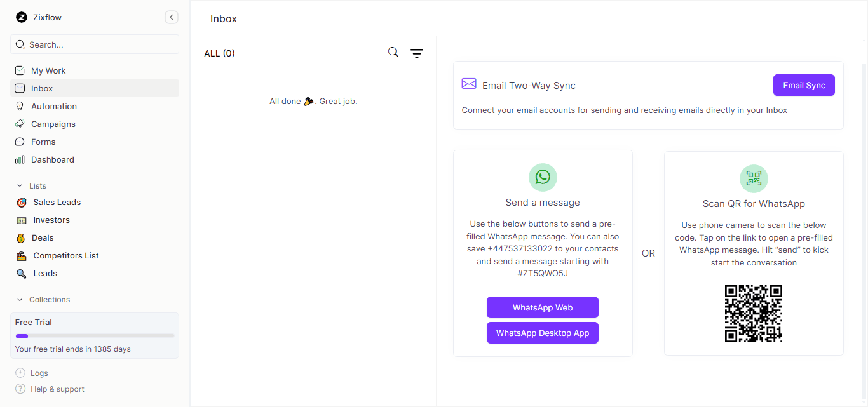
Task: Open My Work from the sidebar
Action: click(x=48, y=70)
